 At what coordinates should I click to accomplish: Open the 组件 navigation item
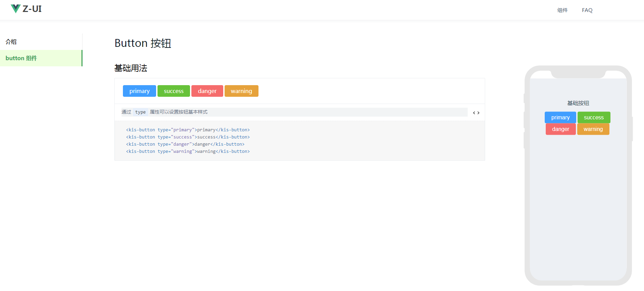(x=562, y=10)
